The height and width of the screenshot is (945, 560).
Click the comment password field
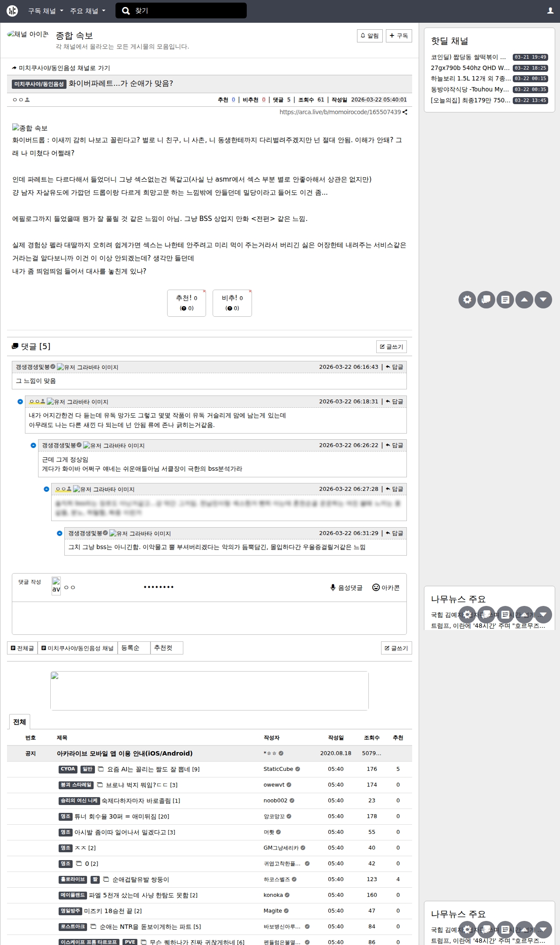click(x=159, y=588)
